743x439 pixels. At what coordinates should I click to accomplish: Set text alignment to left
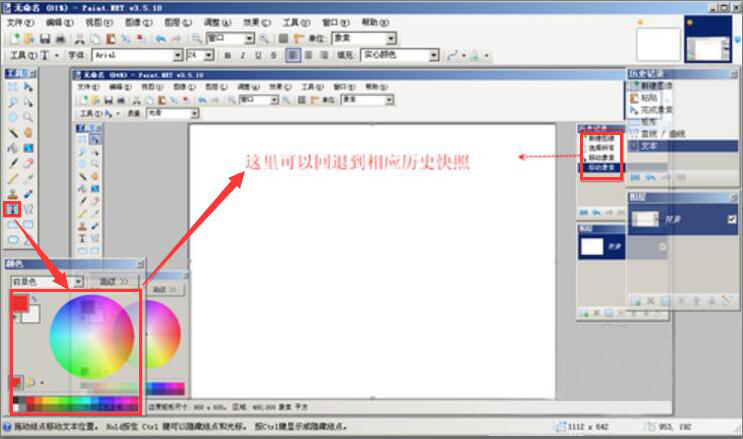pyautogui.click(x=293, y=55)
